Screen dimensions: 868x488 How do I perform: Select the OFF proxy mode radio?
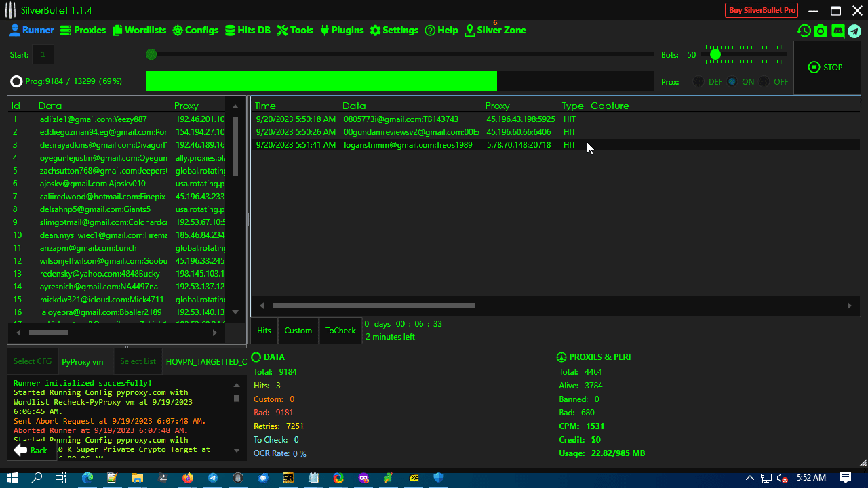pyautogui.click(x=764, y=81)
